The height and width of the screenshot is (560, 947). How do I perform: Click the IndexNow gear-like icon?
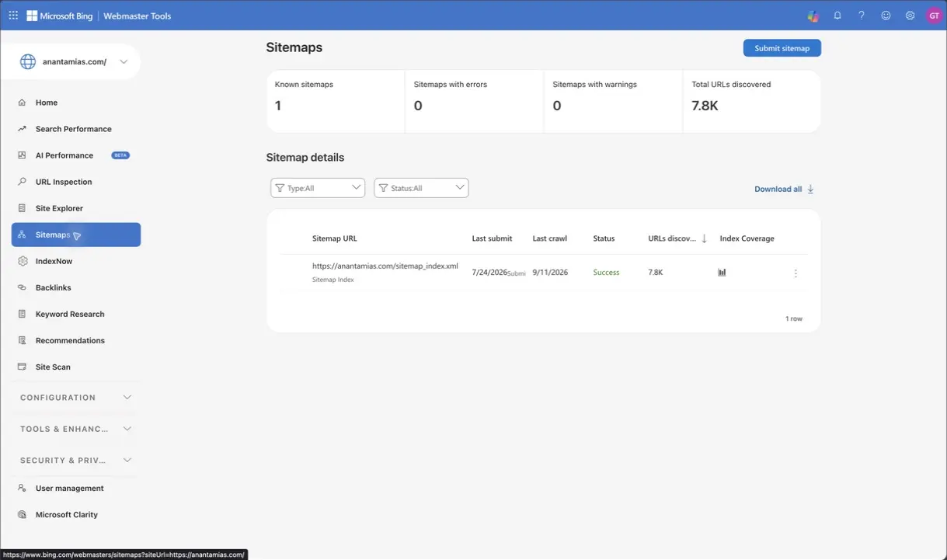click(22, 261)
